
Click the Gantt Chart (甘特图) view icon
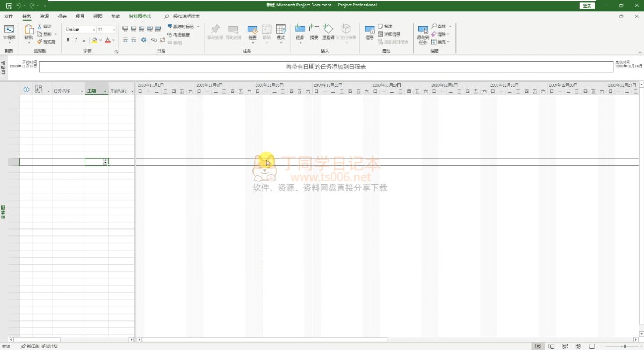[9, 30]
